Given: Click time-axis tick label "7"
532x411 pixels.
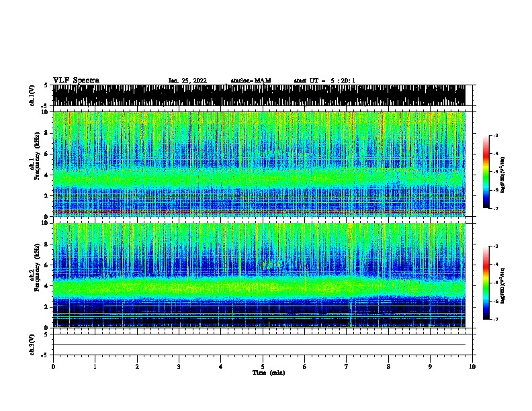Looking at the screenshot, I should (347, 367).
